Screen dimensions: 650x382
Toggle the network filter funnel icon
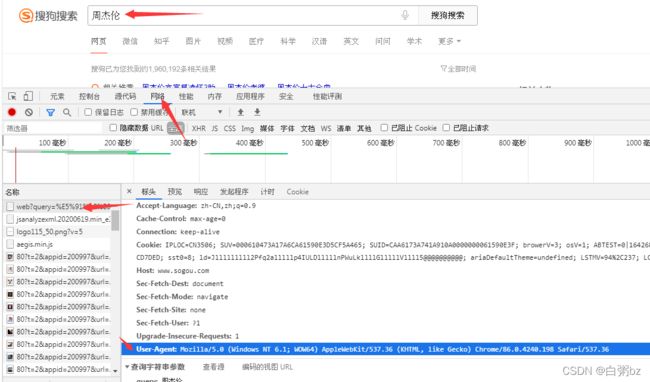[51, 112]
